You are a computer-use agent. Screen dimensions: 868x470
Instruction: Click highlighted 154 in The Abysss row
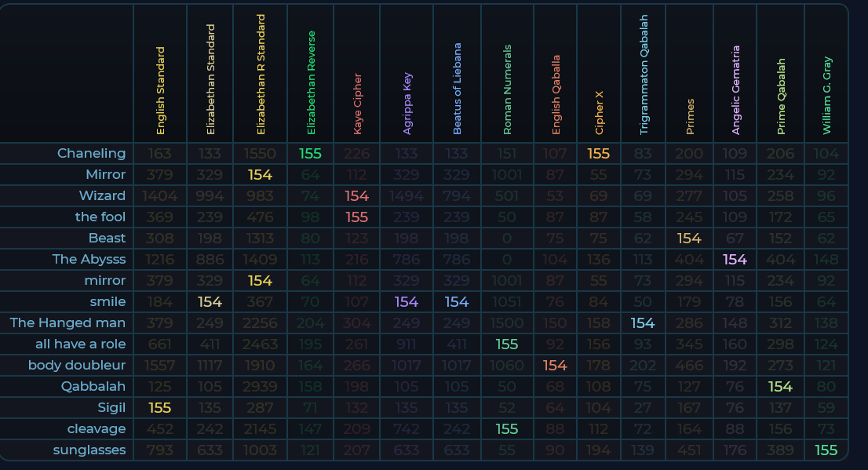tap(735, 259)
